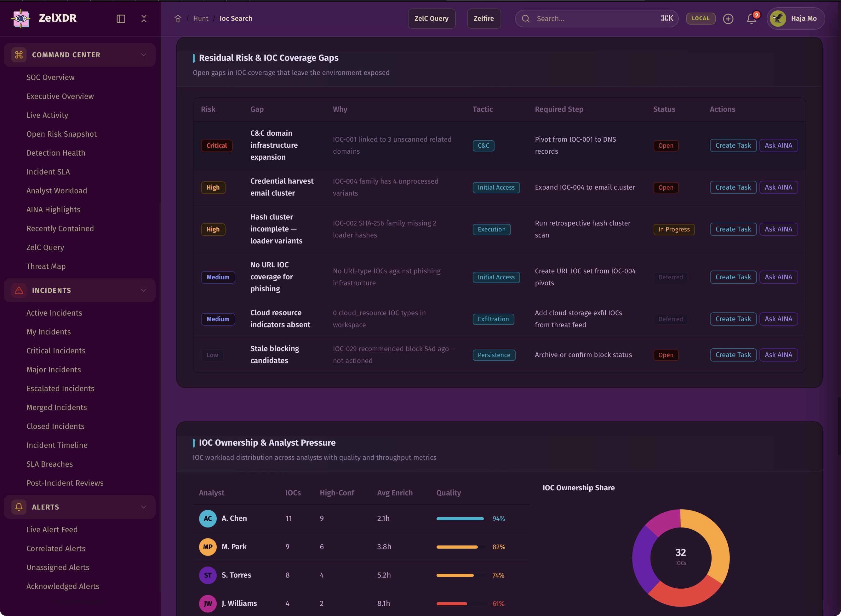Create Task for C&C domain gap

[733, 145]
